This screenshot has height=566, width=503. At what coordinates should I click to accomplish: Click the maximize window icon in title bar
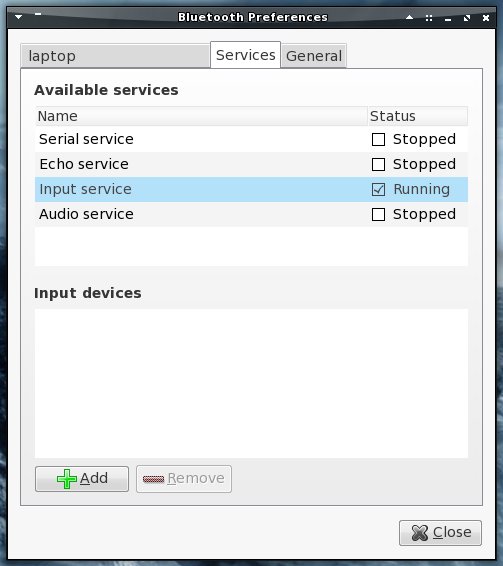(467, 18)
